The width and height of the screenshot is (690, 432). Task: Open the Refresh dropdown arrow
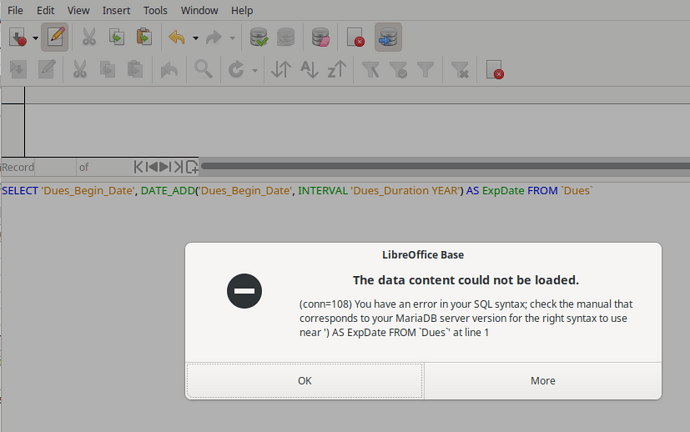coord(255,70)
